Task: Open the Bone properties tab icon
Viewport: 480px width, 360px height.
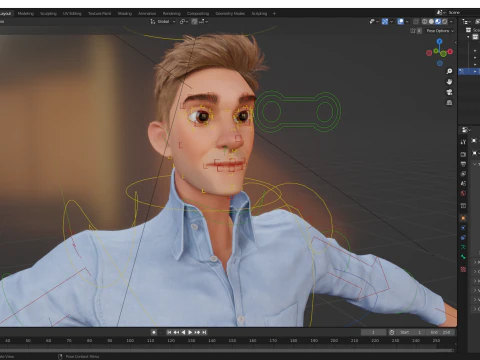Action: point(463,257)
